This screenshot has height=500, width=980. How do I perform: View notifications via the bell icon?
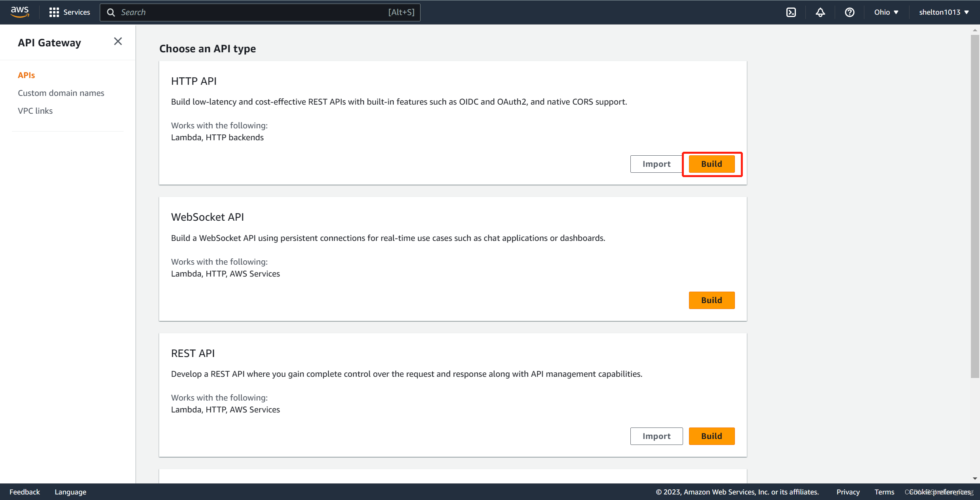tap(820, 12)
